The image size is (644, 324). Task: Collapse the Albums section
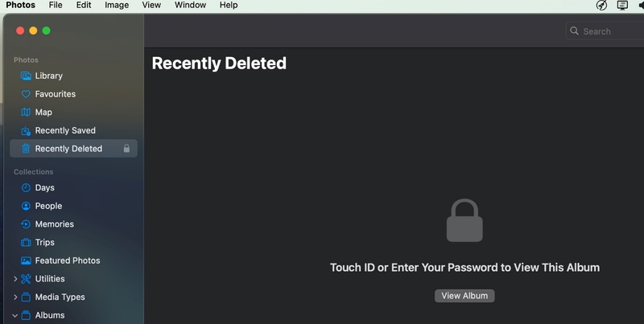tap(15, 315)
